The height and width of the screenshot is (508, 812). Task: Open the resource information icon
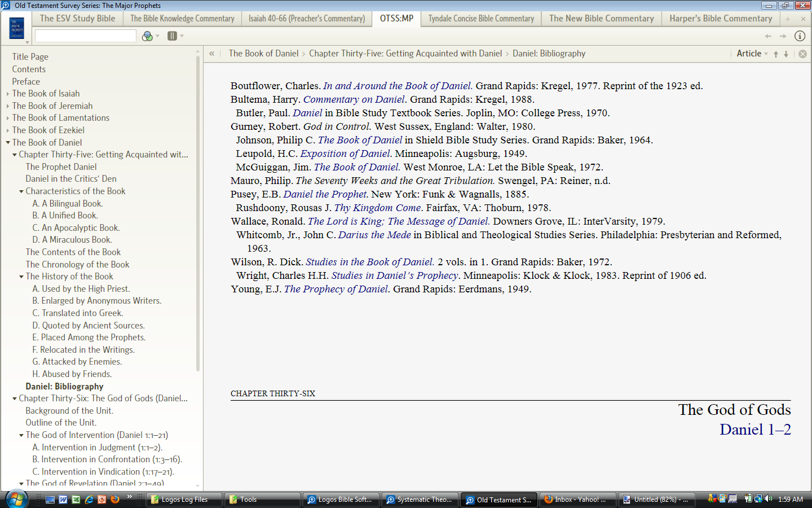pyautogui.click(x=800, y=36)
